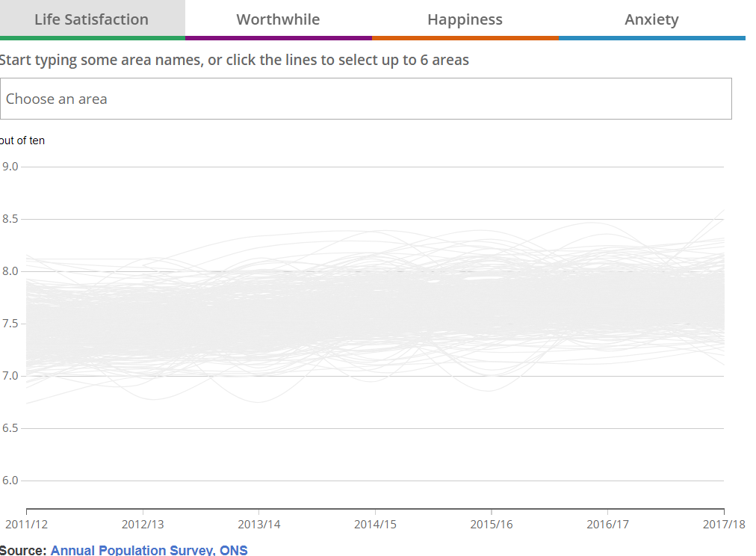This screenshot has width=756, height=556.
Task: Select the lowest line's start at 2011/12
Action: (27, 404)
